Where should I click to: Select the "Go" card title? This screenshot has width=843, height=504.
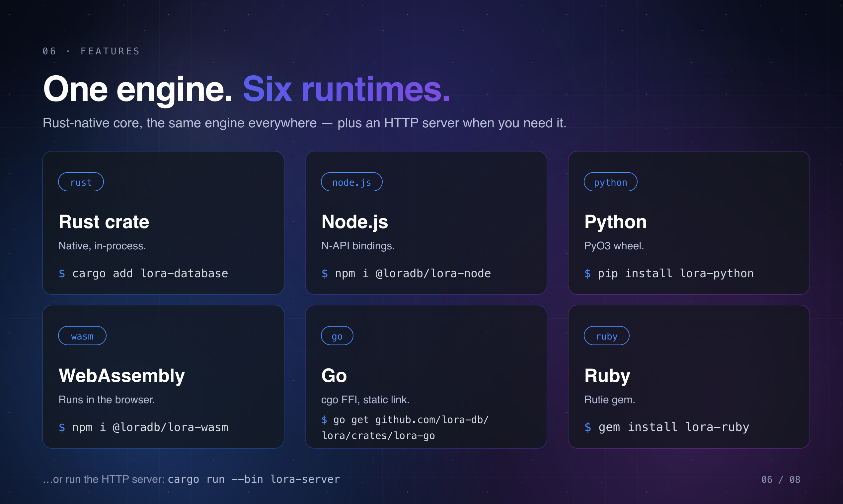[334, 376]
